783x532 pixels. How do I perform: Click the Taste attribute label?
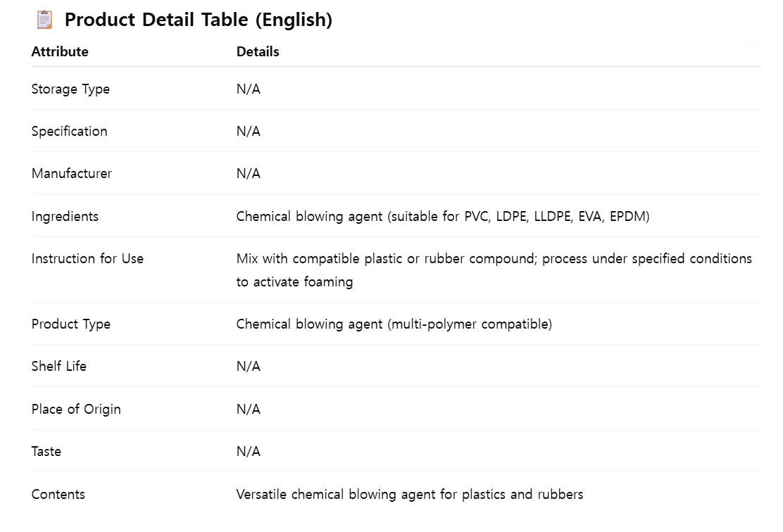coord(46,452)
